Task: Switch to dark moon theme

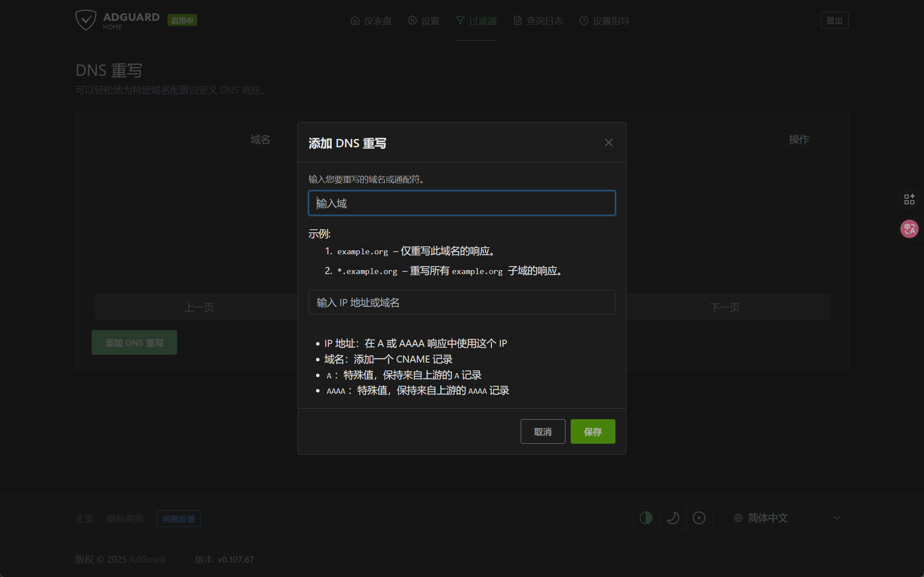Action: coord(672,518)
